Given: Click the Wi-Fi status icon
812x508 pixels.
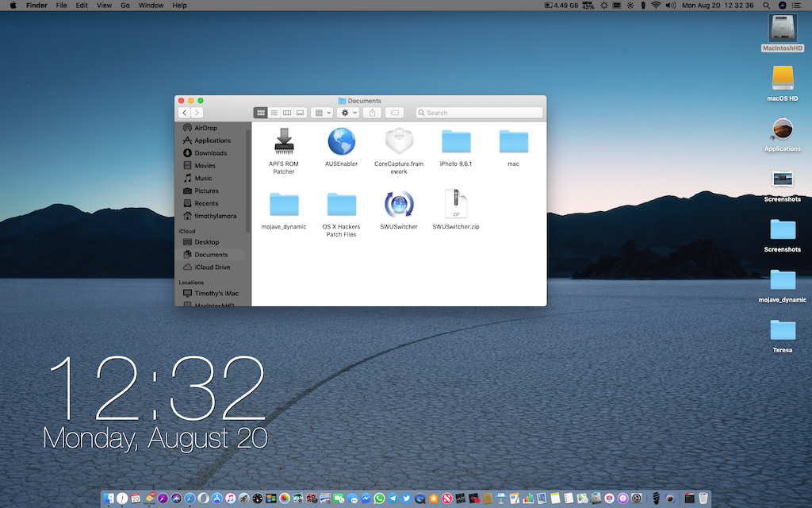Looking at the screenshot, I should click(656, 6).
